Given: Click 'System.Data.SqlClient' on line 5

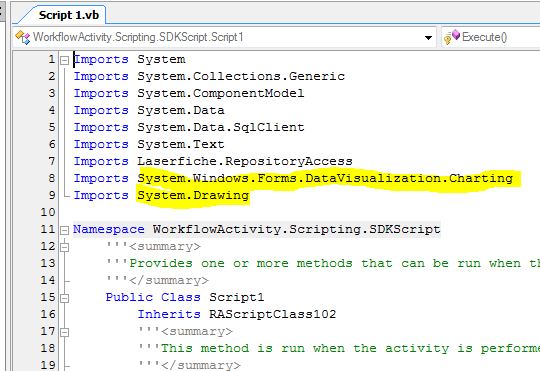Looking at the screenshot, I should [221, 127].
